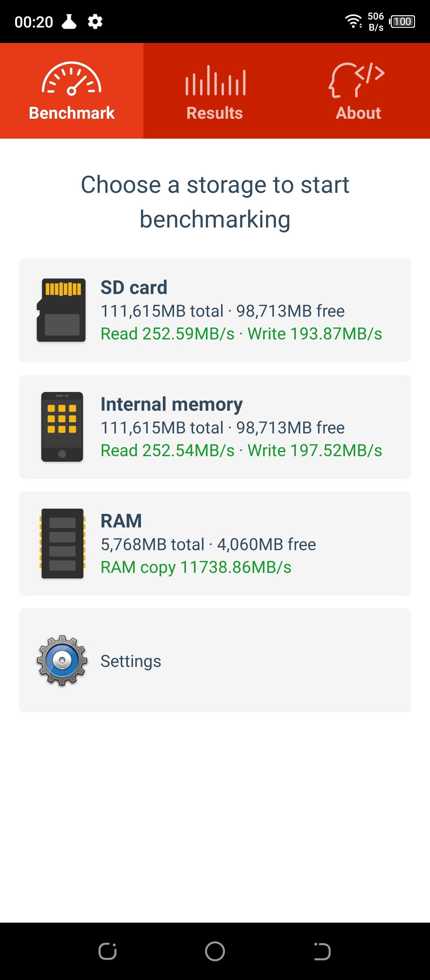Image resolution: width=430 pixels, height=980 pixels.
Task: Start benchmarking Internal memory
Action: [215, 427]
